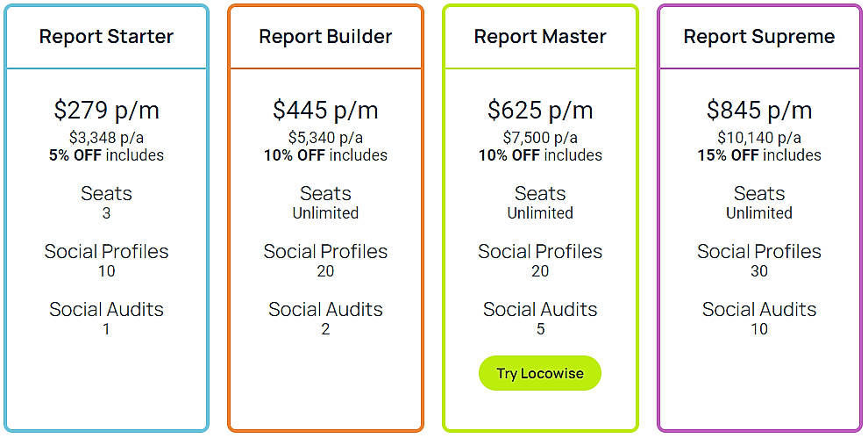868x438 pixels.
Task: Click the $3,348 p/a annual price
Action: [x=106, y=138]
